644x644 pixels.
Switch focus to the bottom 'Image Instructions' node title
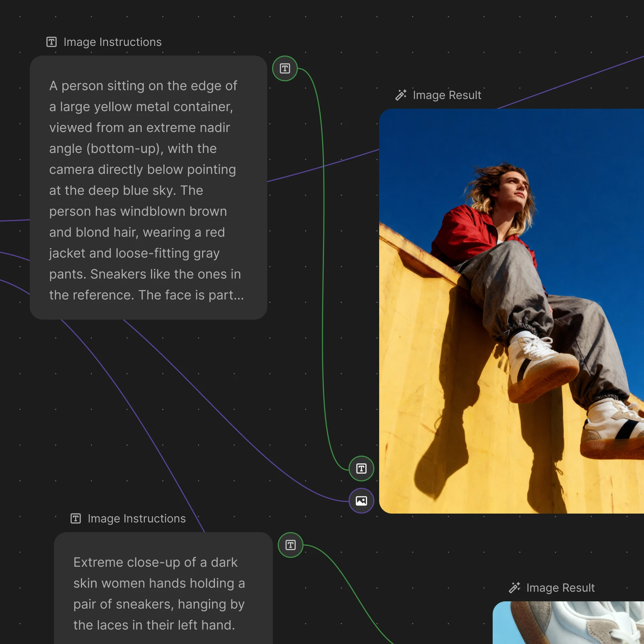click(x=136, y=518)
